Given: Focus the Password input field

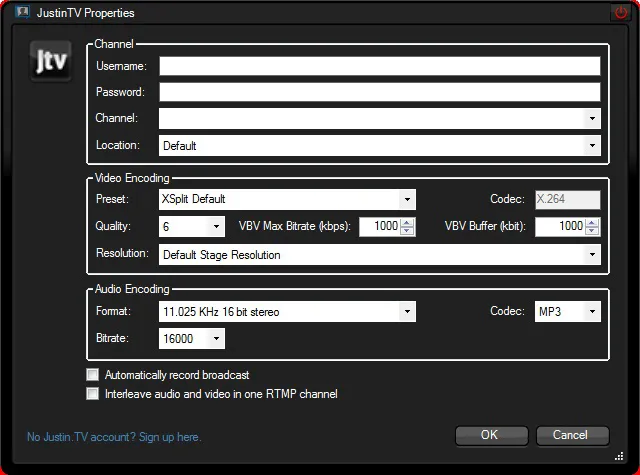Looking at the screenshot, I should point(380,92).
